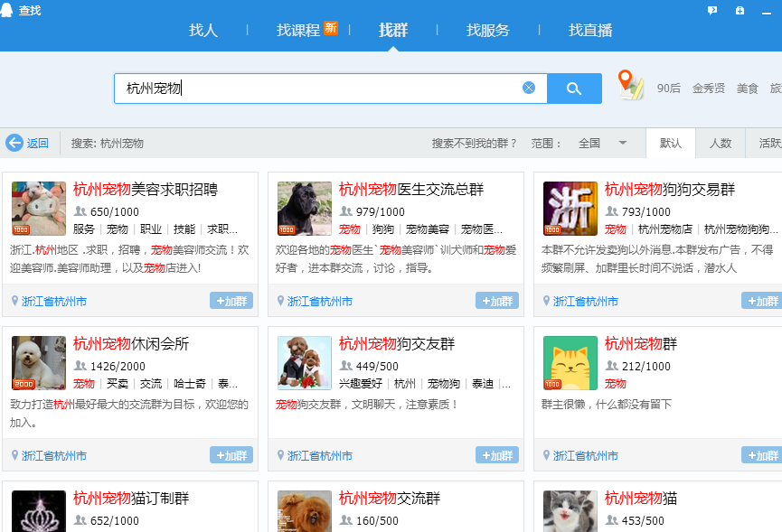Open the 杭州宠物狗狗交易群 title link
This screenshot has height=532, width=782.
669,190
